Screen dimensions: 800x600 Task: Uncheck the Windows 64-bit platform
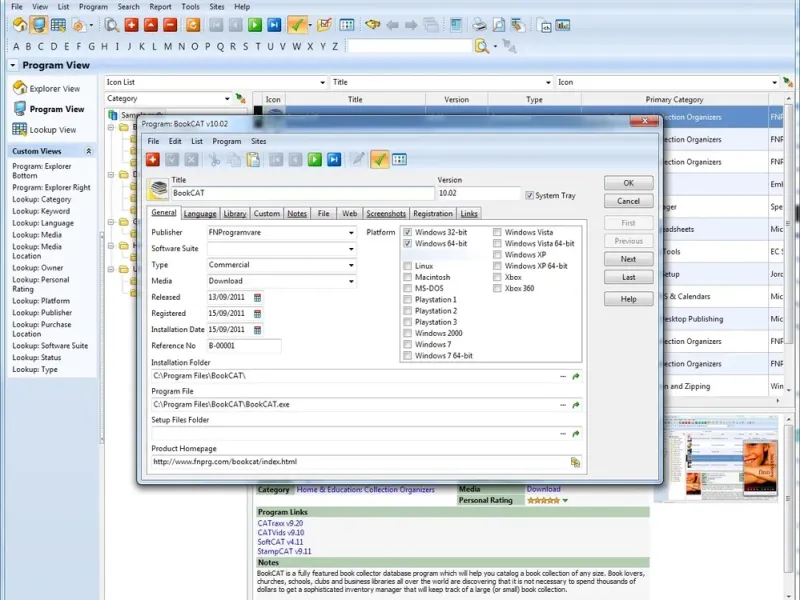[408, 243]
